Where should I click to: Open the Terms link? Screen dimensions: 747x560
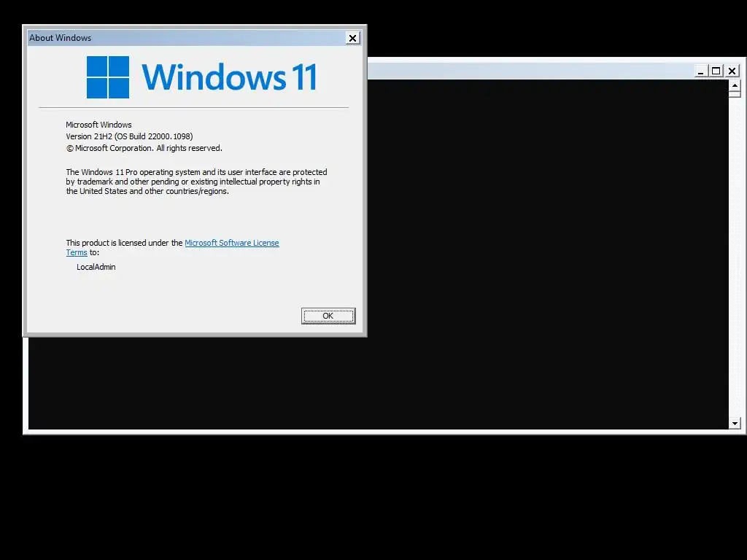coord(76,252)
